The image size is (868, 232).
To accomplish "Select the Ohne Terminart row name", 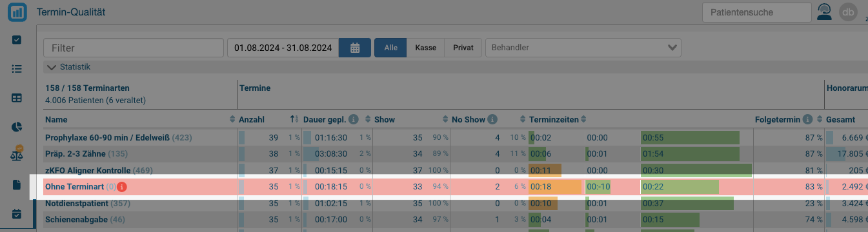I will [x=75, y=187].
